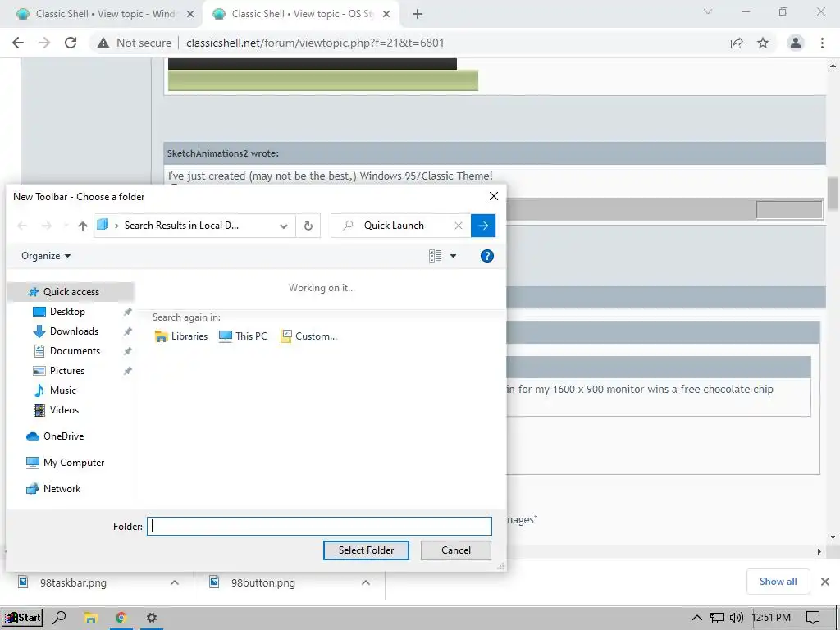
Task: Select Quick access in navigation pane
Action: point(71,292)
